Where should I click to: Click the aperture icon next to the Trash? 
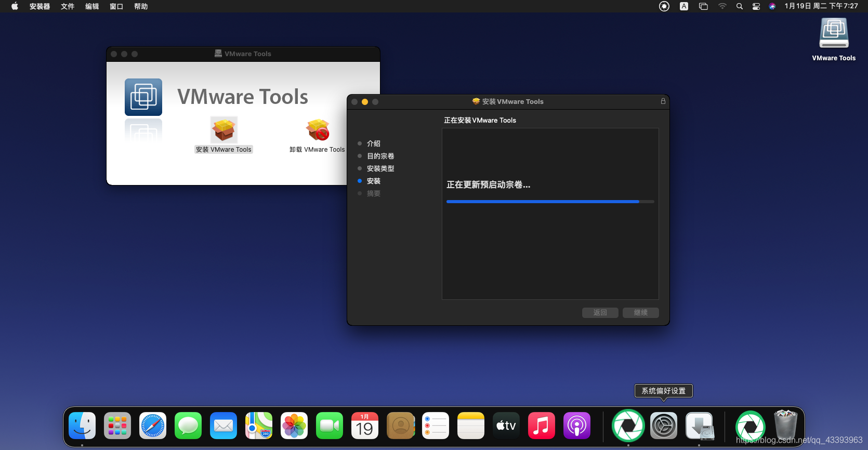(x=751, y=426)
